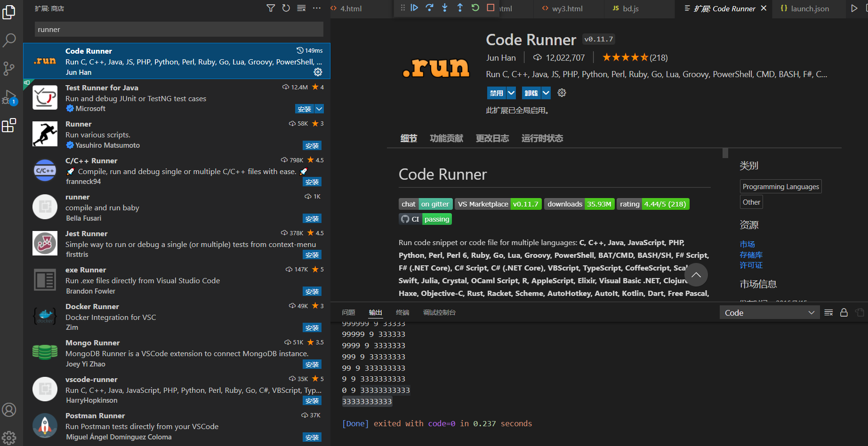Switch to the launch.json editor tab

pyautogui.click(x=810, y=8)
